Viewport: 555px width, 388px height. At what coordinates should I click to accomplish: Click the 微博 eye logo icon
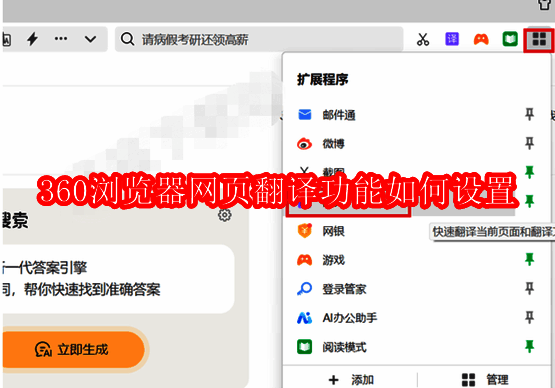[x=304, y=144]
